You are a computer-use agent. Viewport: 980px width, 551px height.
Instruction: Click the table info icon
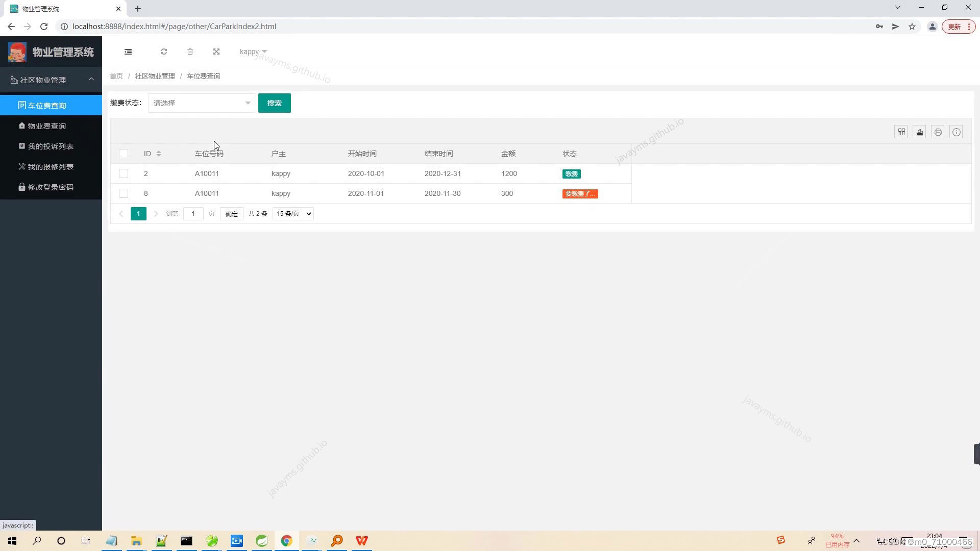[x=957, y=132]
